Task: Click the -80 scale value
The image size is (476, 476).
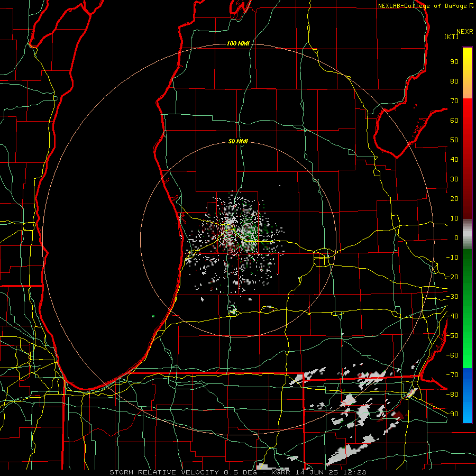Action: (x=452, y=395)
